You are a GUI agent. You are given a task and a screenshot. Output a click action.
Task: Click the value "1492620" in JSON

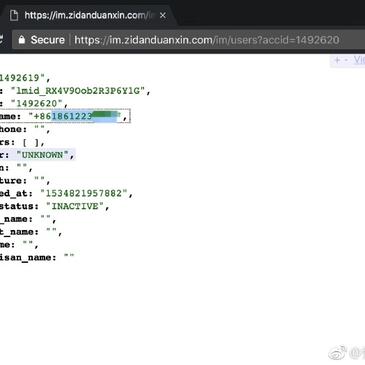click(36, 103)
